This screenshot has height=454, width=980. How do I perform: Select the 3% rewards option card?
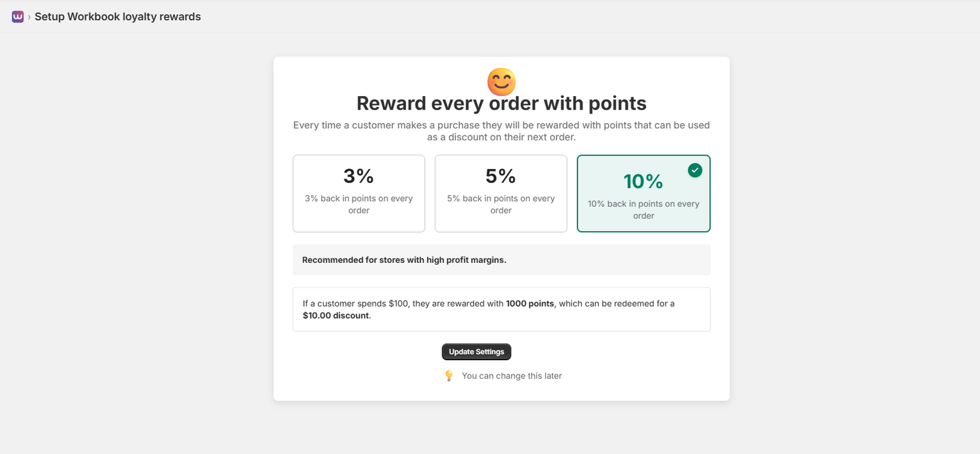pyautogui.click(x=358, y=194)
